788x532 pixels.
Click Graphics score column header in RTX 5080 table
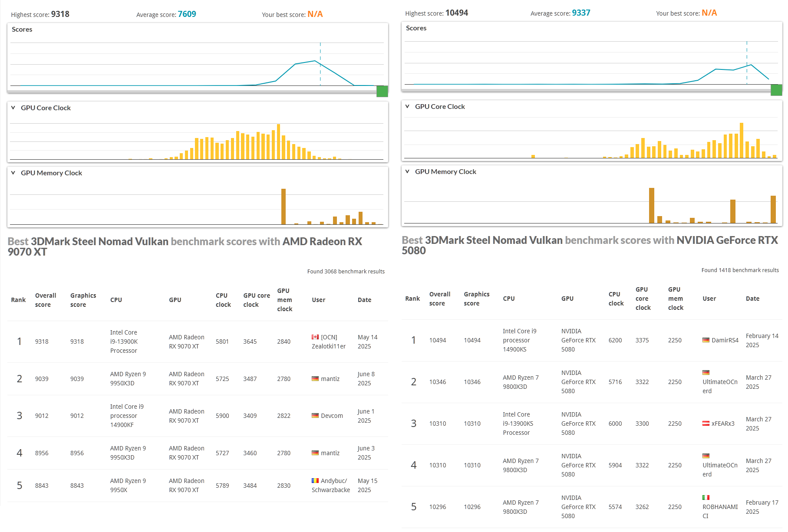point(476,299)
